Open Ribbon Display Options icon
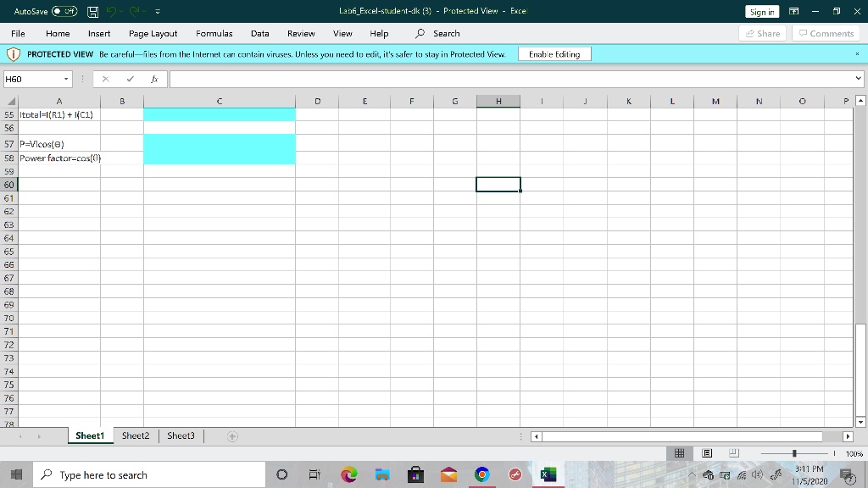Image resolution: width=868 pixels, height=488 pixels. pyautogui.click(x=795, y=12)
